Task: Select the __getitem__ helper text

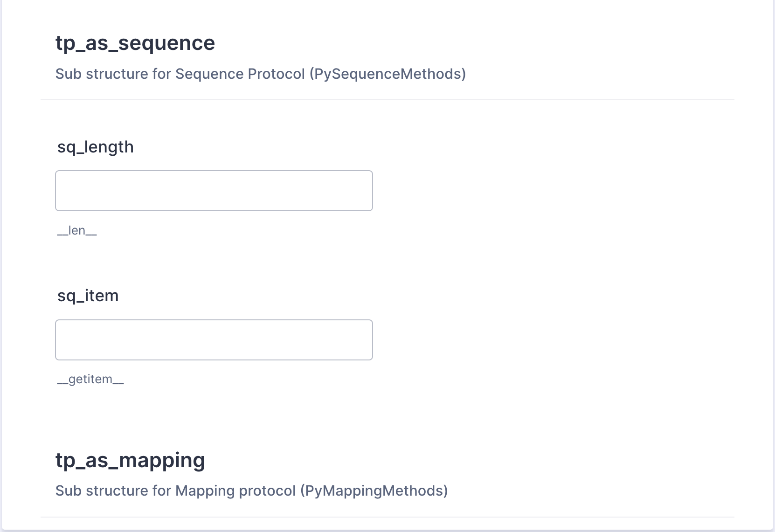Action: [x=90, y=379]
